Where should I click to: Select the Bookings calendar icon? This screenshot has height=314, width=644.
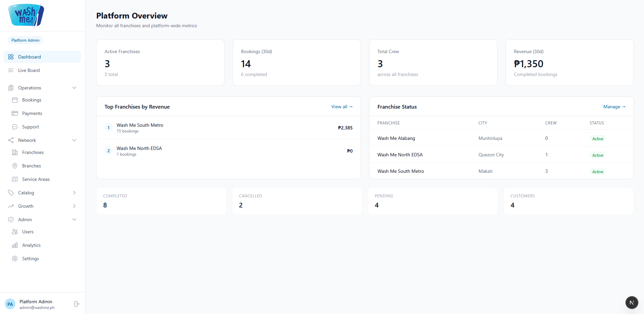pyautogui.click(x=15, y=100)
